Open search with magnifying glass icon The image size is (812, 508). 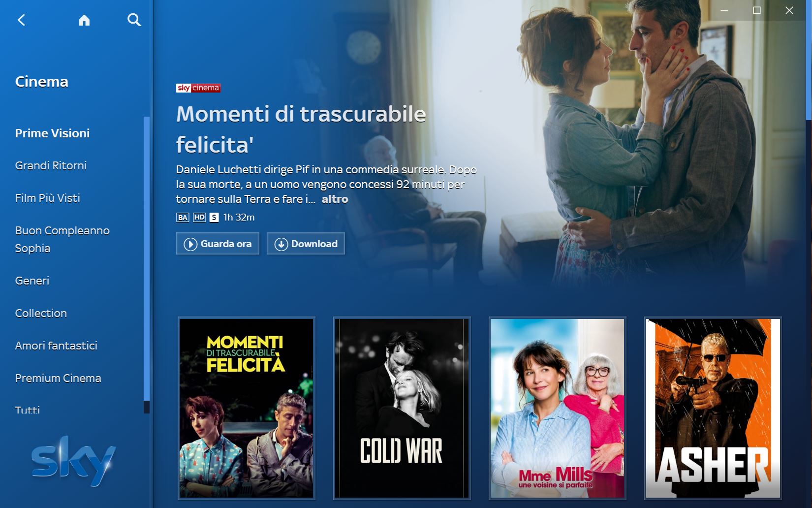tap(134, 20)
